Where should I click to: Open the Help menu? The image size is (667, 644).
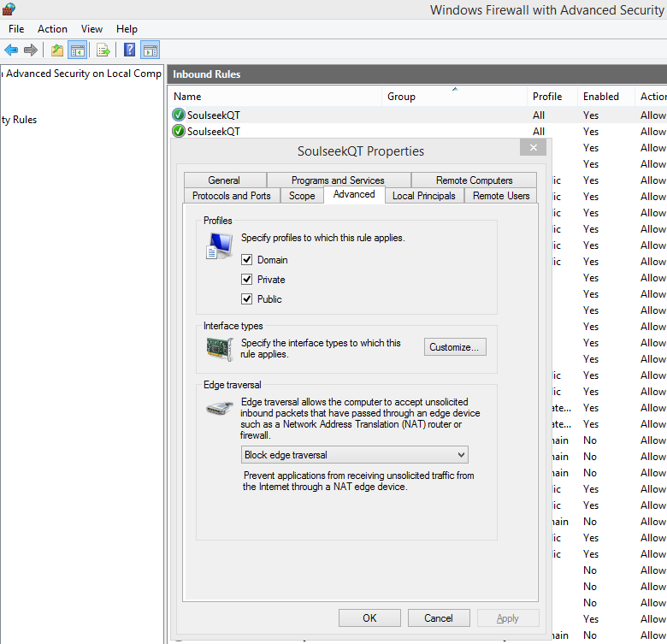(x=127, y=29)
